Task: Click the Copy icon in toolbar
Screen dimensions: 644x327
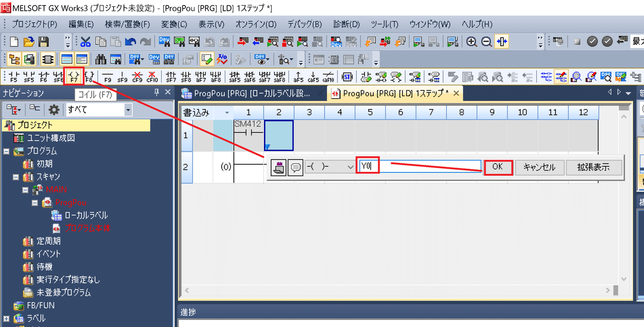Action: [101, 41]
